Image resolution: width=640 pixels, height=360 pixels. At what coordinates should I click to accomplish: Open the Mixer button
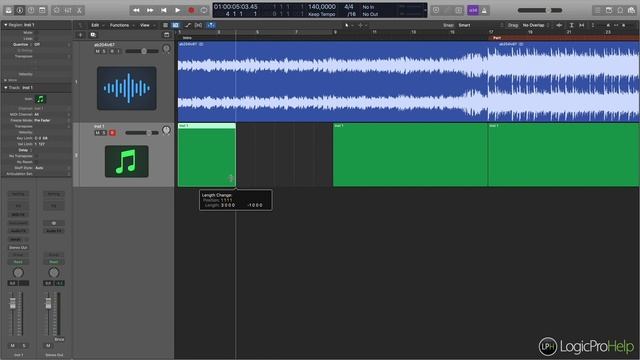68,10
